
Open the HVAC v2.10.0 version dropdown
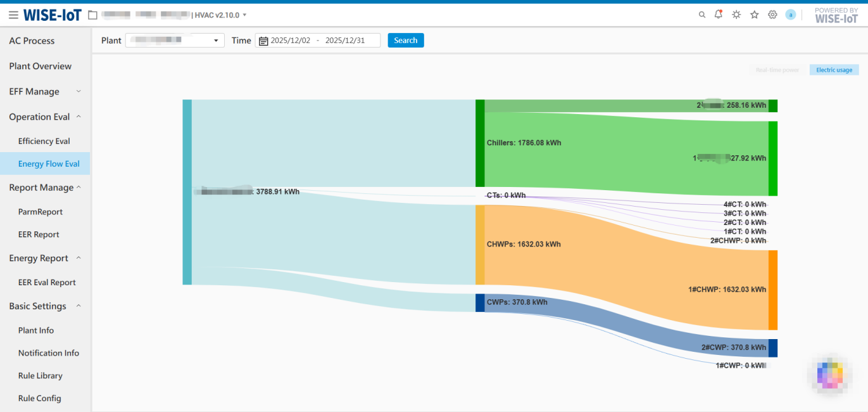(244, 15)
